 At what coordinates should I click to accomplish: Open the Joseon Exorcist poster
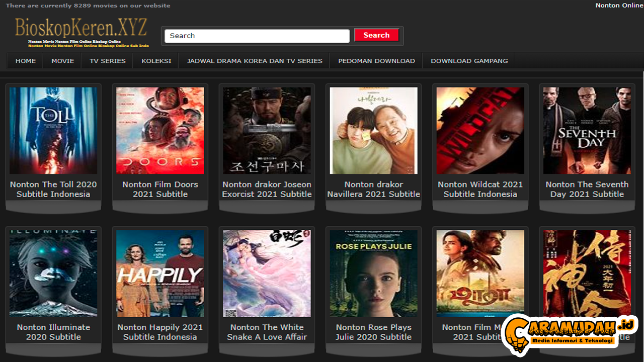coord(267,131)
